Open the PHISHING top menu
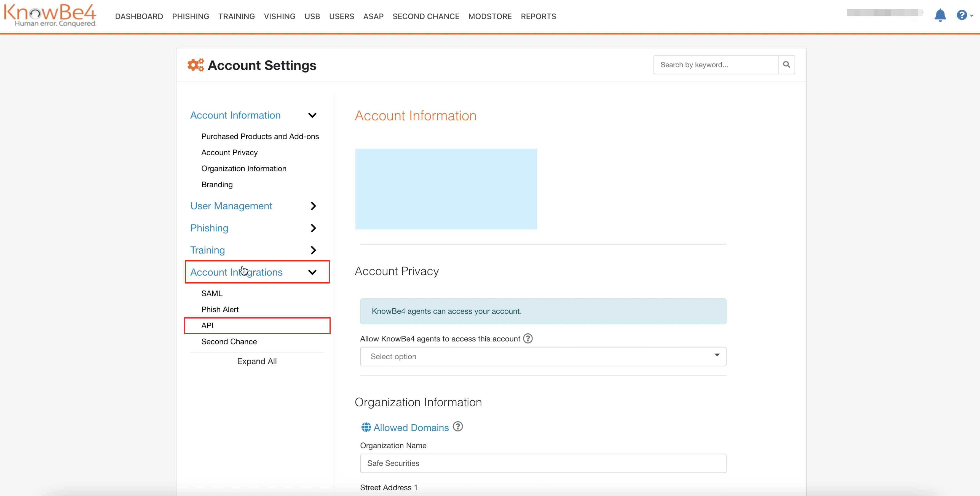The width and height of the screenshot is (980, 496). pyautogui.click(x=190, y=16)
